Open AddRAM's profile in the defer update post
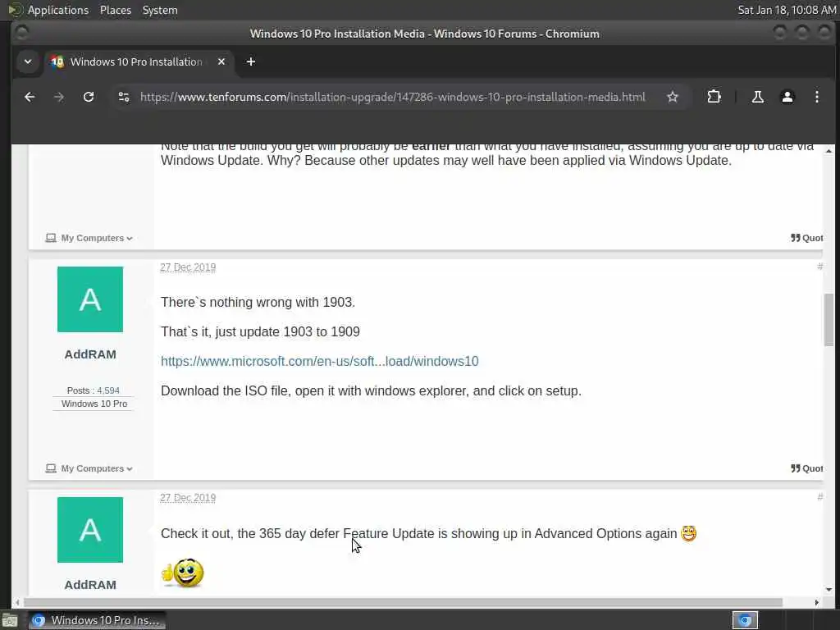 (x=90, y=584)
